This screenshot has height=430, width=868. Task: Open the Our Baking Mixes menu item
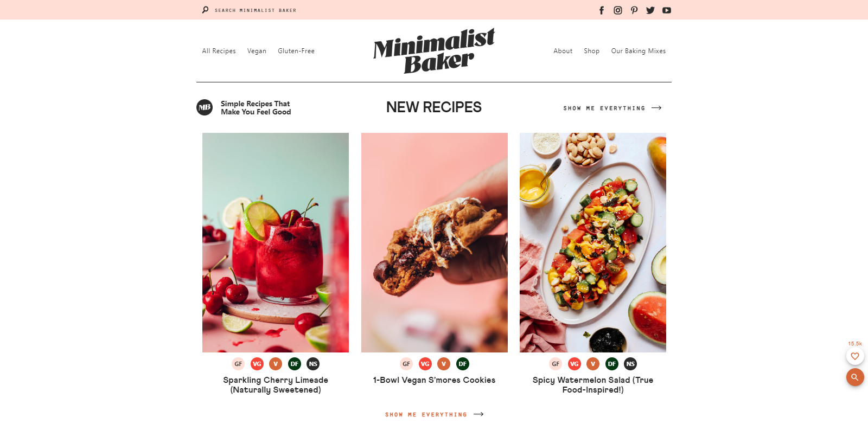click(639, 51)
